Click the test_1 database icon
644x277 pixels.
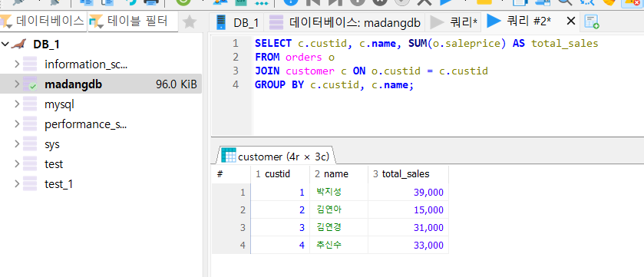30,183
